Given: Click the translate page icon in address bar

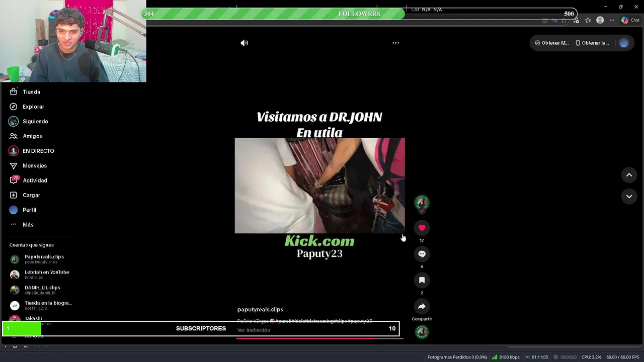Looking at the screenshot, I should 554,20.
